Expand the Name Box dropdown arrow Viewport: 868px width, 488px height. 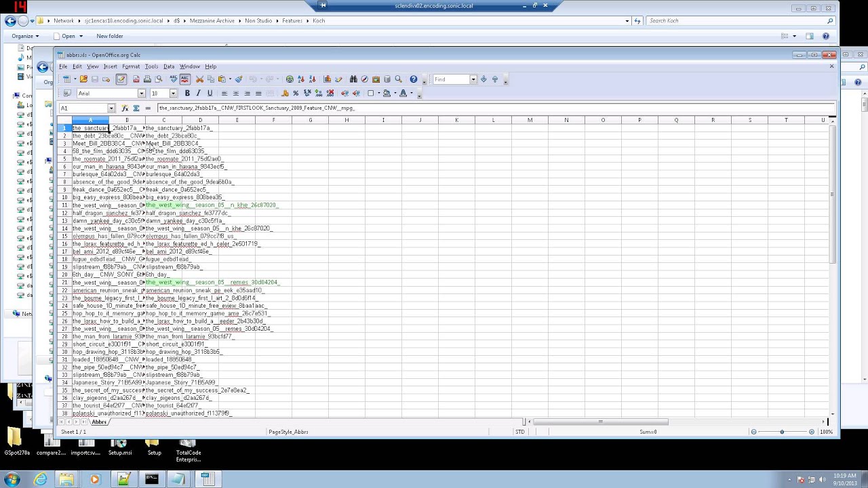click(111, 108)
